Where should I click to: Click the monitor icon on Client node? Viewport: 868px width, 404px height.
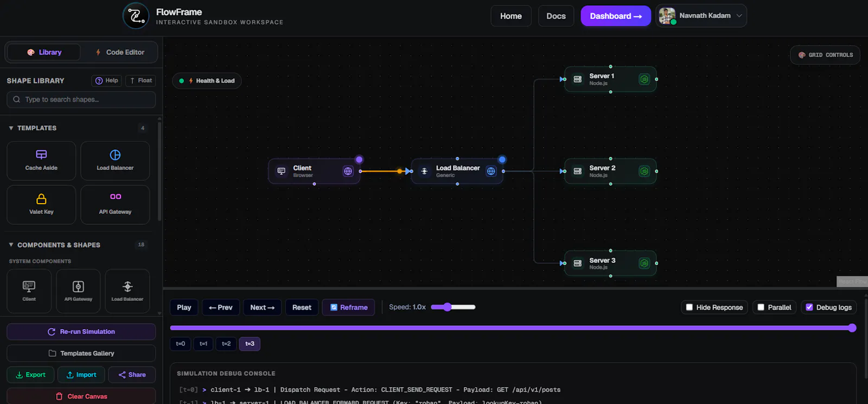pyautogui.click(x=281, y=171)
